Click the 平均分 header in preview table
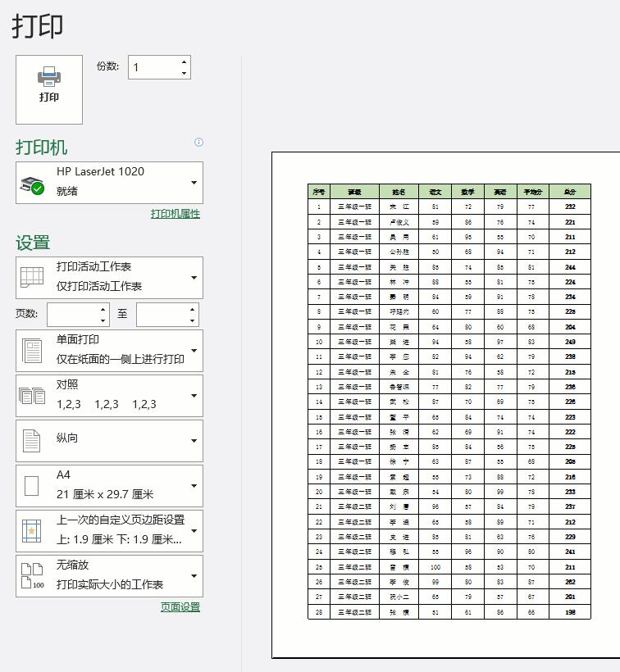The image size is (620, 672). pos(533,192)
